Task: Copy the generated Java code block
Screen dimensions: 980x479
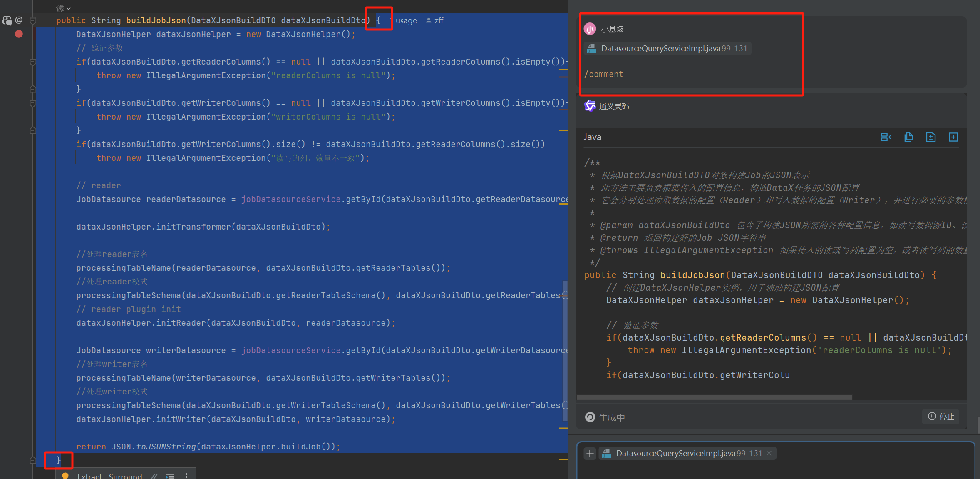Action: point(908,137)
